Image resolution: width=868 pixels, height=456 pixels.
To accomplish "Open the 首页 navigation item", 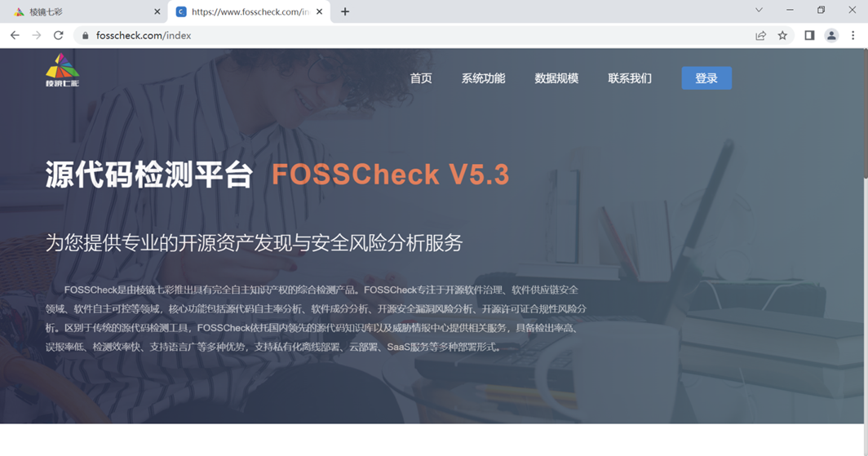I will [421, 78].
